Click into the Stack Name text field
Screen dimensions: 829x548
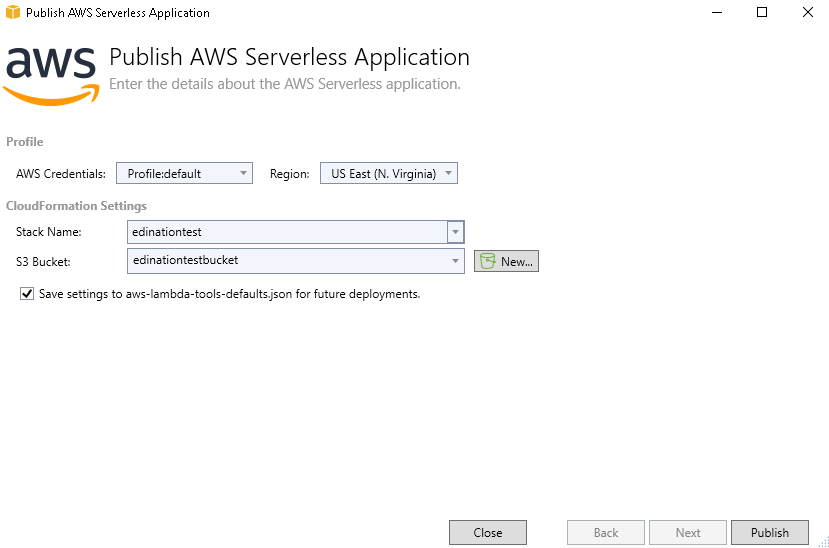(x=288, y=232)
